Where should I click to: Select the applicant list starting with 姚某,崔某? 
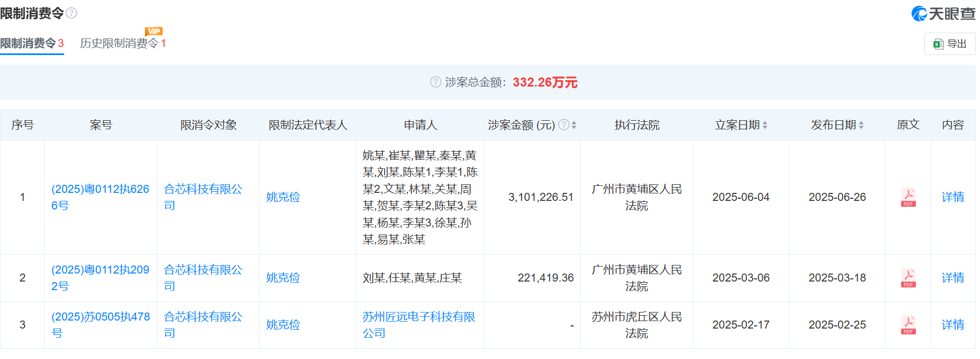420,197
